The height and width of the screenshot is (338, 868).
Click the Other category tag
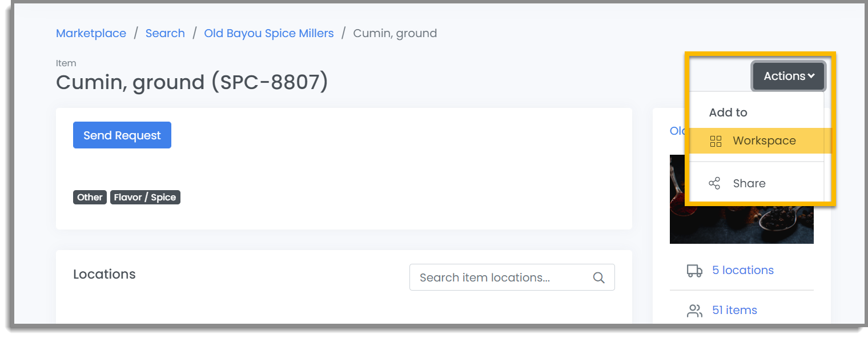(90, 198)
